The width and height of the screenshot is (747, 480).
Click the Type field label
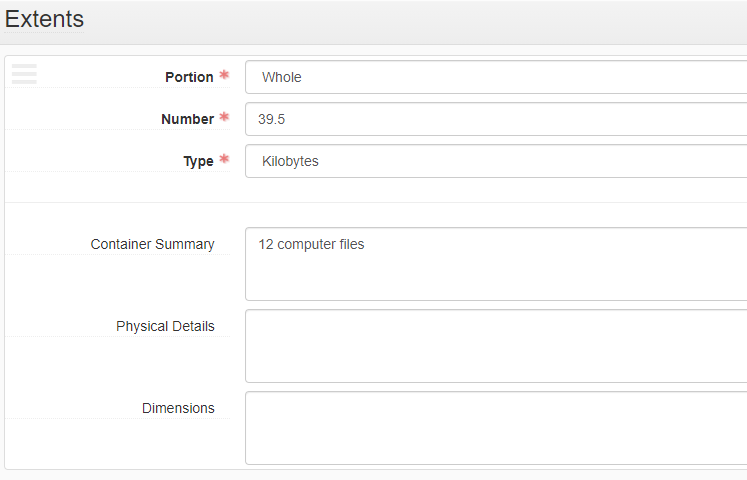(x=198, y=161)
